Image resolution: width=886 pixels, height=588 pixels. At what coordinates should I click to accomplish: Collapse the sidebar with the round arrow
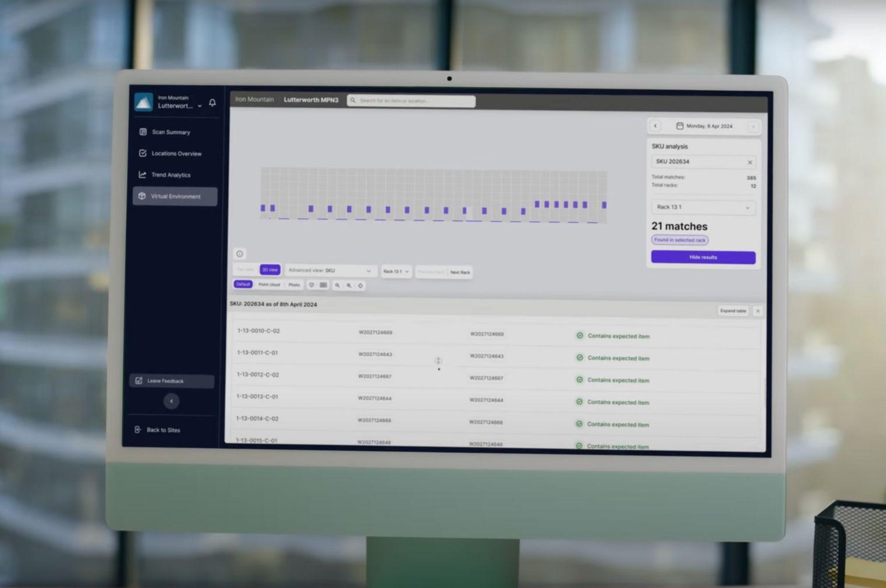pos(171,401)
